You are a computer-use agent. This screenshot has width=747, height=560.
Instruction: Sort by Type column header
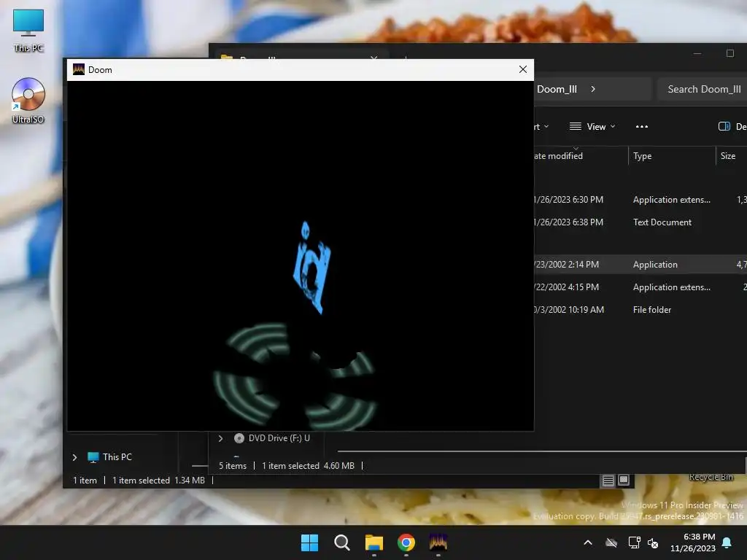pyautogui.click(x=642, y=156)
